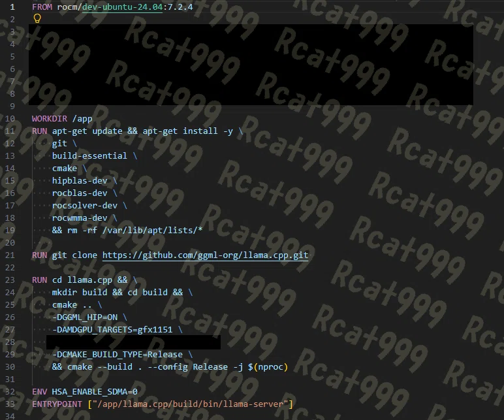Click line number 10 in the gutter
Image resolution: width=504 pixels, height=420 pixels.
[x=10, y=119]
